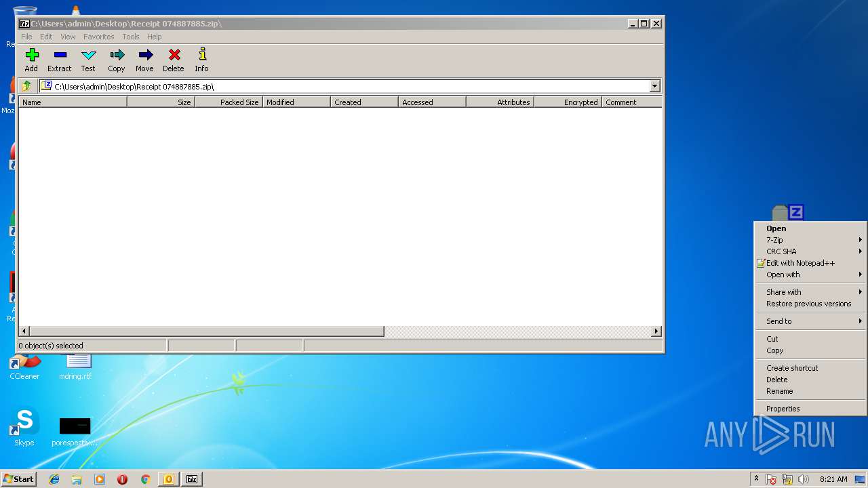Viewport: 868px width, 488px height.
Task: Click the scroll right arrow
Action: coord(656,331)
